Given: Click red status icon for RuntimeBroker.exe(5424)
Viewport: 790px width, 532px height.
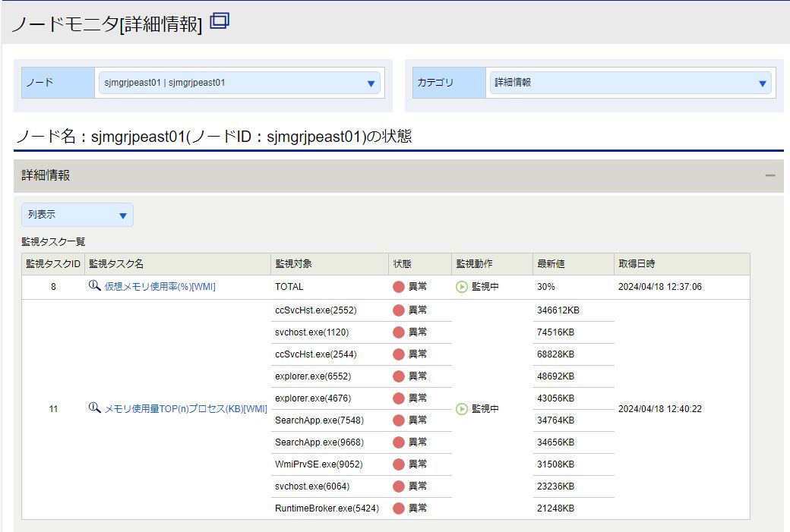Looking at the screenshot, I should (x=399, y=508).
